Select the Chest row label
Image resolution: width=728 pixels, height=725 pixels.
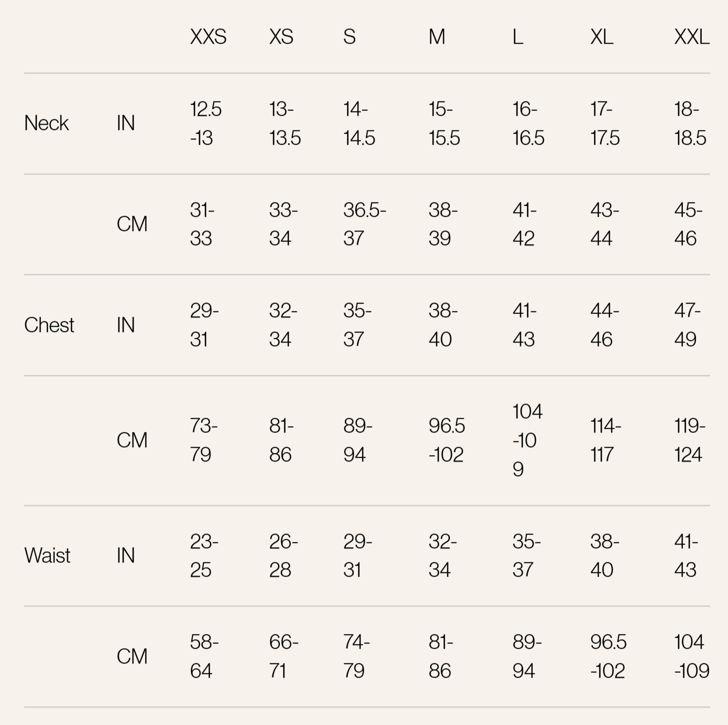49,325
